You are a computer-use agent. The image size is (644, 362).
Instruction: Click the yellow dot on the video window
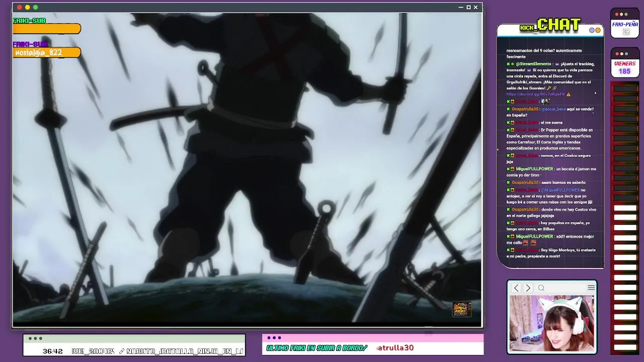pyautogui.click(x=28, y=8)
